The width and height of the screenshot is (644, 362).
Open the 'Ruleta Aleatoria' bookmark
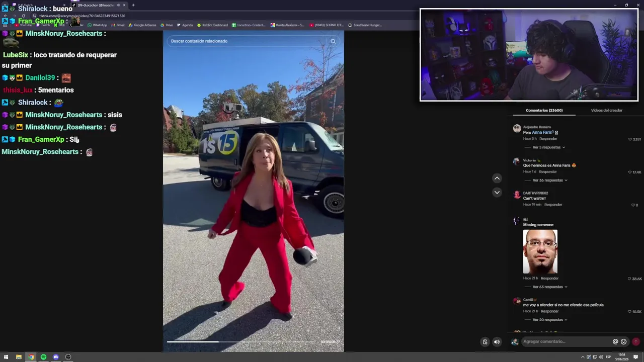[x=287, y=25]
